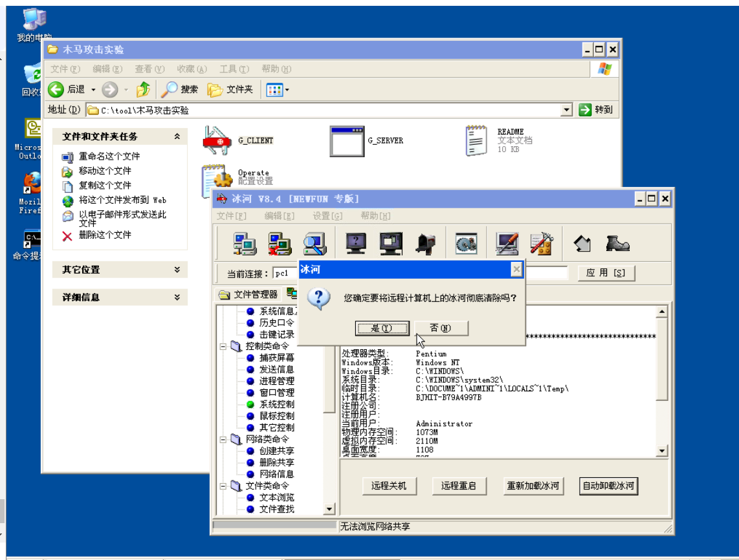Click the Add Host computer icon in 冰河 toolbar
The height and width of the screenshot is (560, 739).
245,244
